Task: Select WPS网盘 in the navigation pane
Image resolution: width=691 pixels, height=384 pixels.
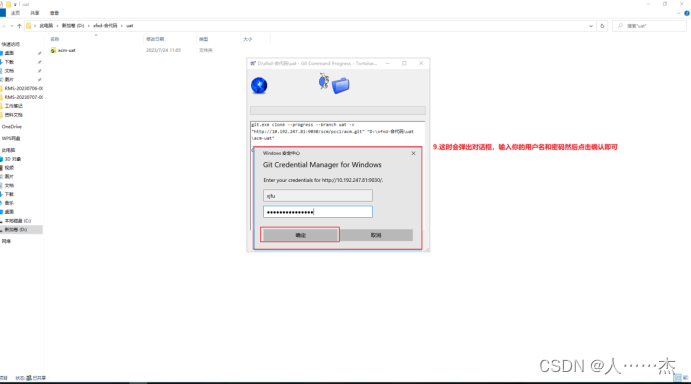Action: (x=11, y=138)
